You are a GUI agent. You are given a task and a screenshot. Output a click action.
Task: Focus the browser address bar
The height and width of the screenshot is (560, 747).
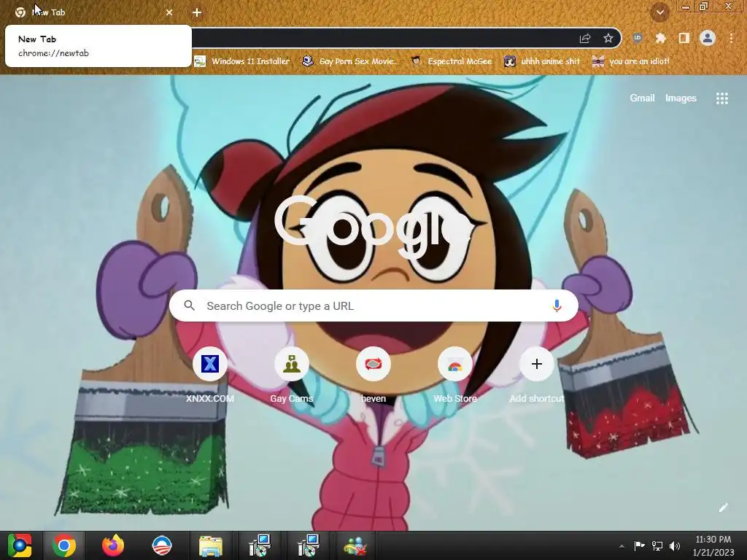[381, 38]
